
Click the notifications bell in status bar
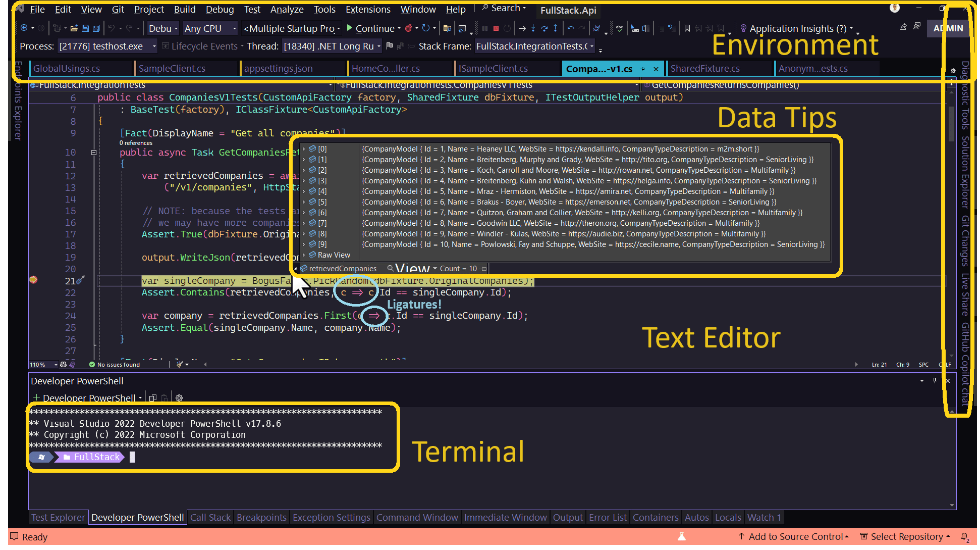964,537
